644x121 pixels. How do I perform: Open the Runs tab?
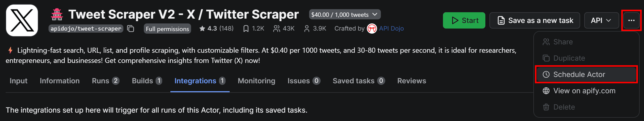[x=105, y=81]
